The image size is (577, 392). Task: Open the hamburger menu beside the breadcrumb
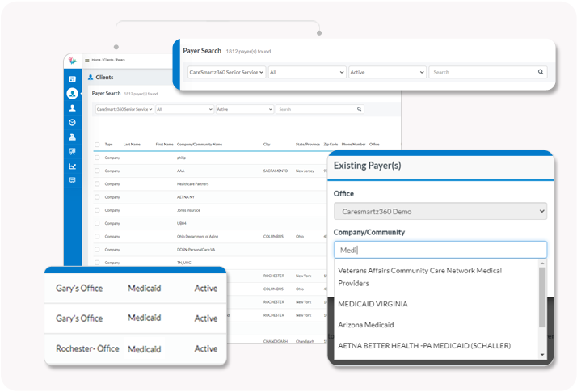tap(87, 61)
